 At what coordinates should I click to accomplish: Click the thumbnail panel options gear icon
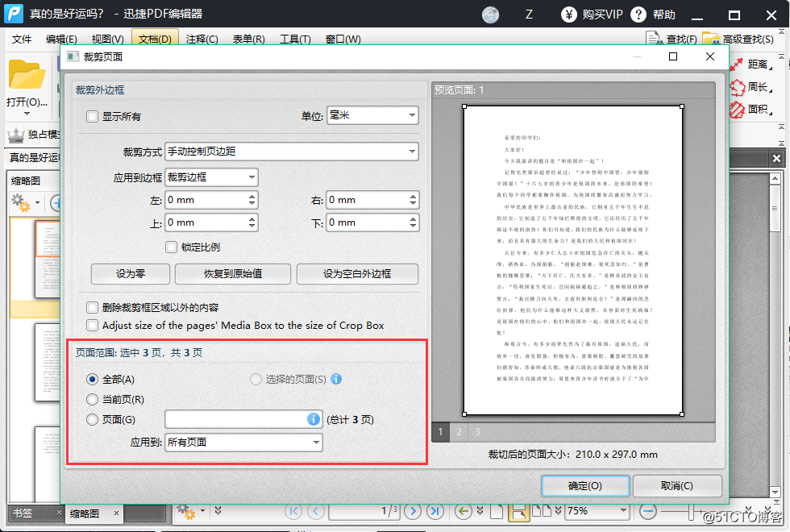(21, 202)
